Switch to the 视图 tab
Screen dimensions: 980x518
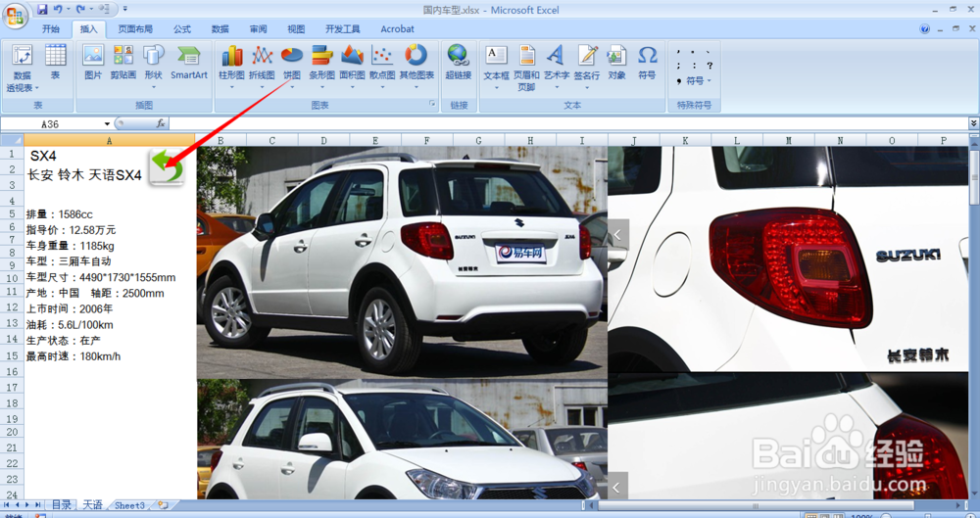point(296,28)
